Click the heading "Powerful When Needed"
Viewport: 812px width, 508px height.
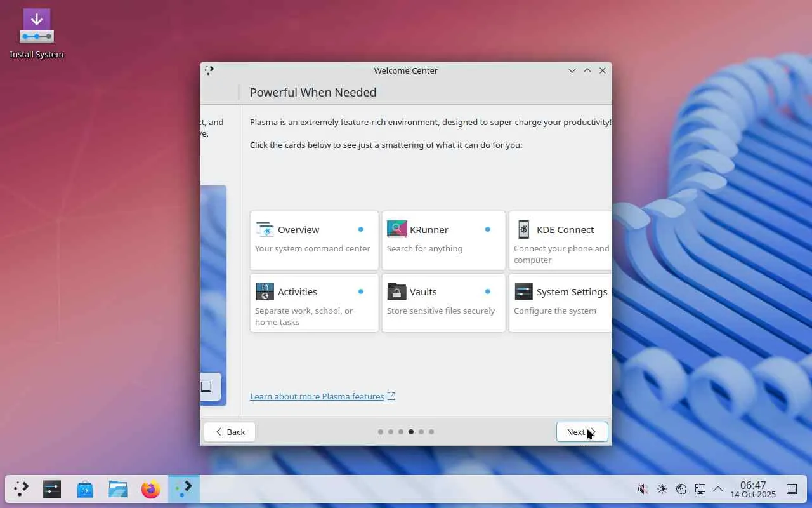313,92
